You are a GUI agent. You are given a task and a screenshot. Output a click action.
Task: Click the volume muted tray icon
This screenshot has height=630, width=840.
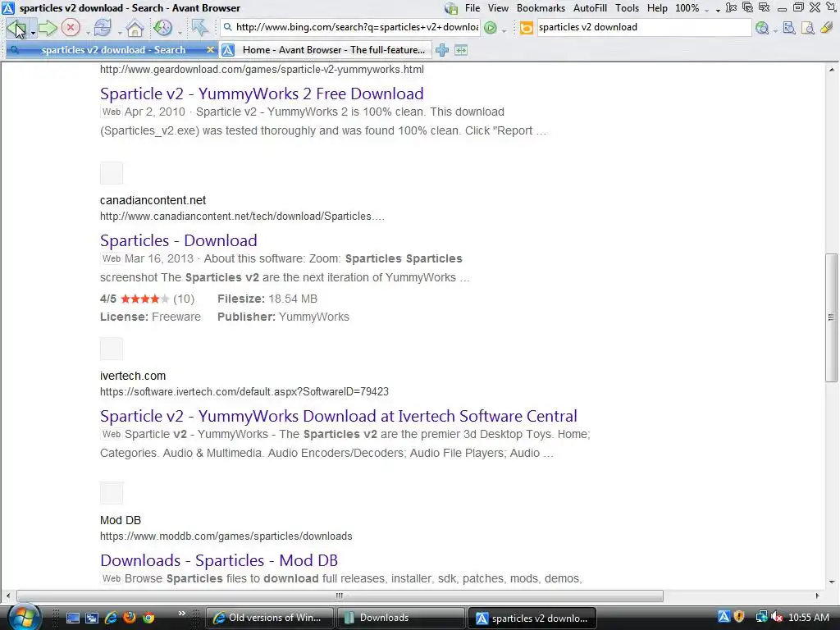tap(776, 618)
